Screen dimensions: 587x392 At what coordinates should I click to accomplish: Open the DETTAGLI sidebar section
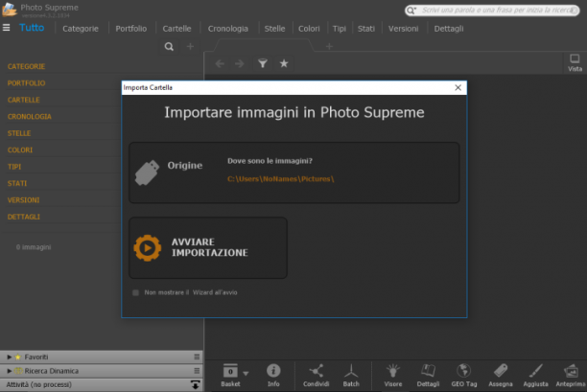point(24,217)
